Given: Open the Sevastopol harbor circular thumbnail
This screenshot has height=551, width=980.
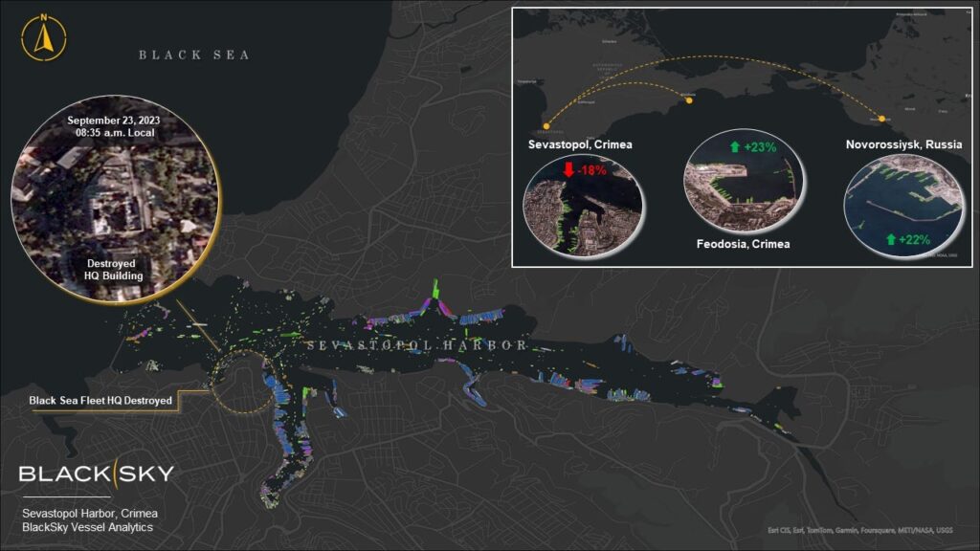Looking at the screenshot, I should click(x=583, y=205).
